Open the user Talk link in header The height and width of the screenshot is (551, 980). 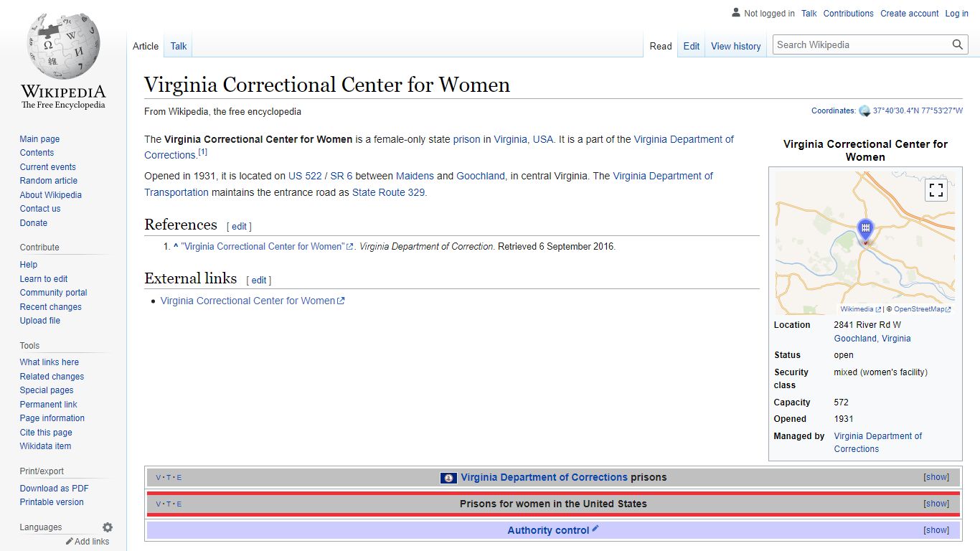pos(809,14)
